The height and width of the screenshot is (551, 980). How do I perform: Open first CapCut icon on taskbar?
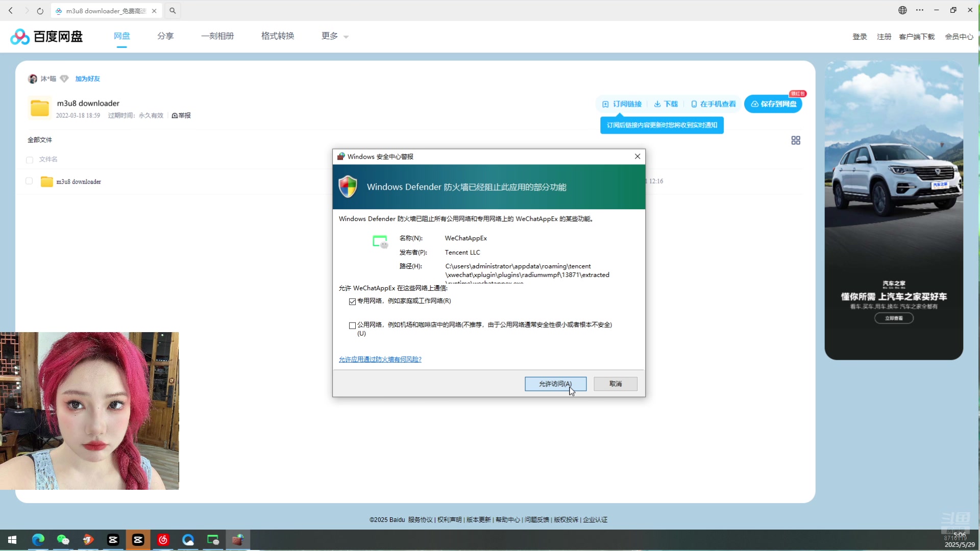[x=113, y=540]
